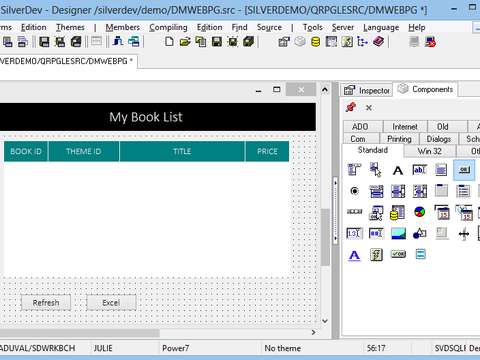Click the designer's horizontal scrollbar right arrow
480x360 pixels.
pos(313,332)
